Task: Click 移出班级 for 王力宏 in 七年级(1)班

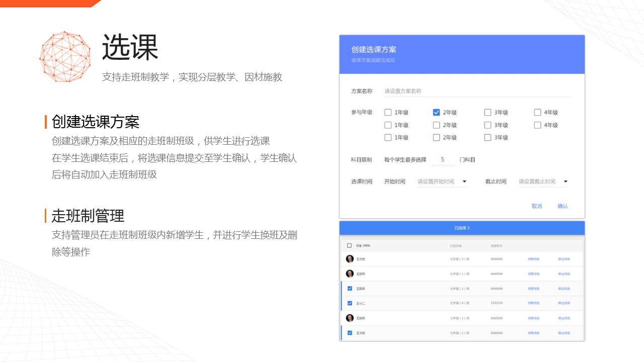Action: (564, 333)
